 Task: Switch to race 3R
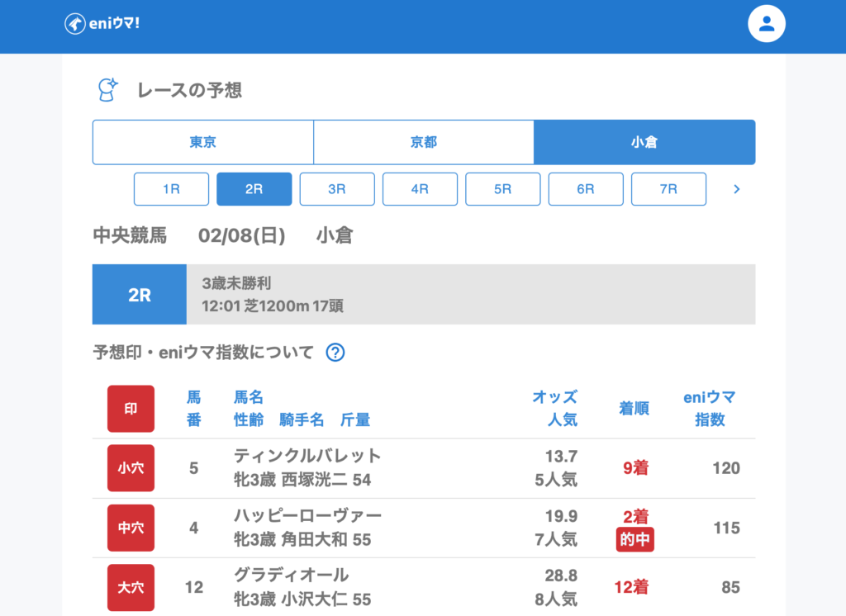337,189
